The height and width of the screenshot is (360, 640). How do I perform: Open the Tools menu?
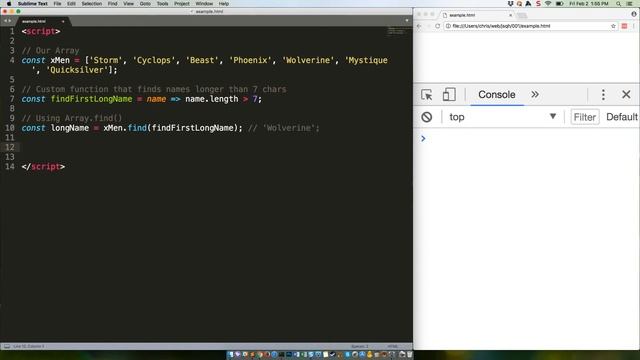click(162, 4)
